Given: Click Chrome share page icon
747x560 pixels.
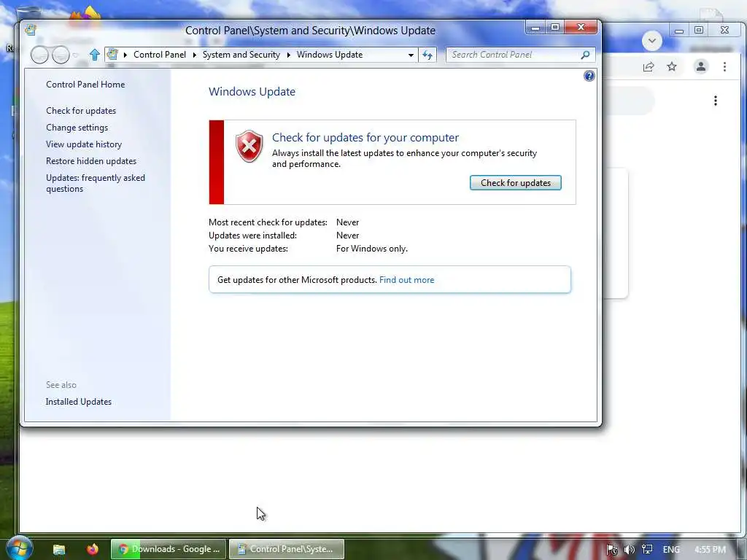Looking at the screenshot, I should [649, 67].
